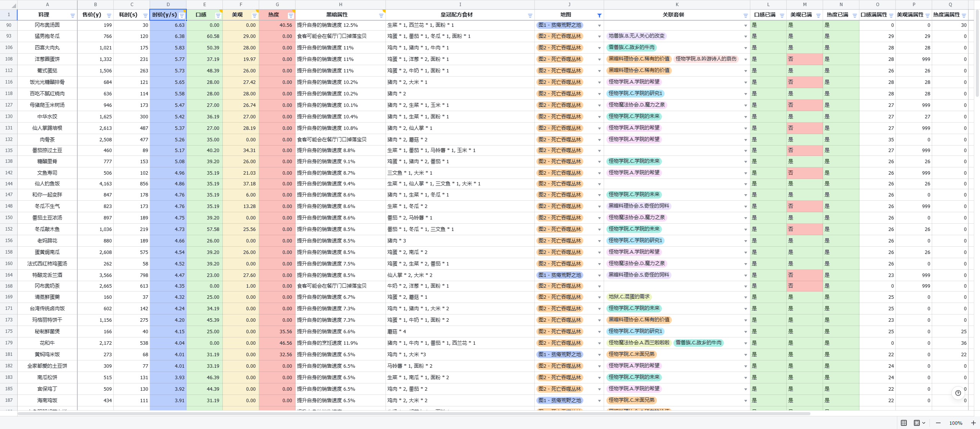
Task: Open the filter on the 热度已满 column header
Action: click(x=855, y=16)
